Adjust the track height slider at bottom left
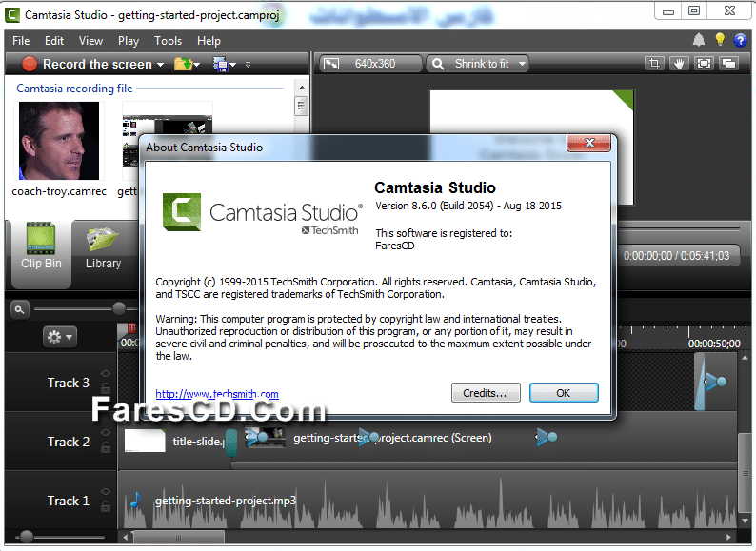Screen dimensions: 756x551 coord(26,536)
